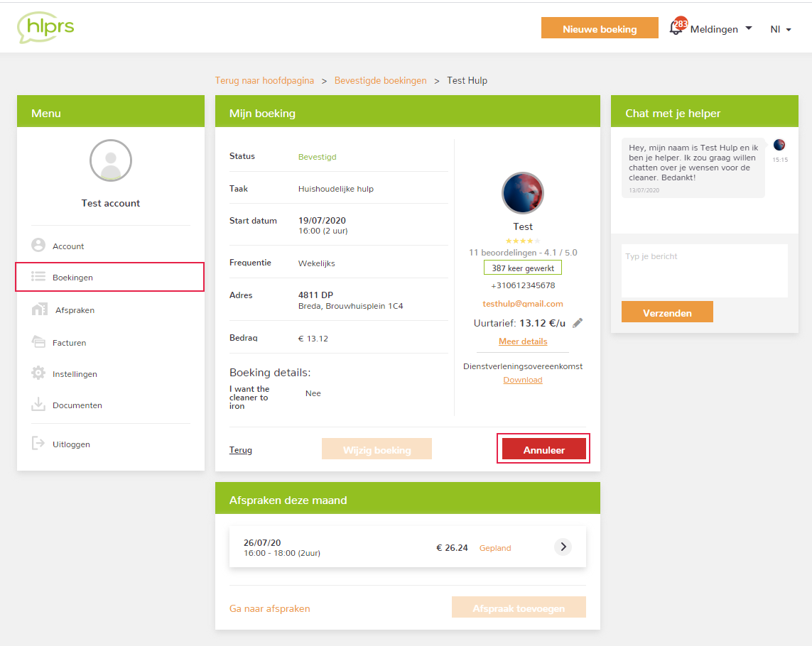This screenshot has width=812, height=646.
Task: Edit hourly rate with pencil icon
Action: click(x=578, y=323)
